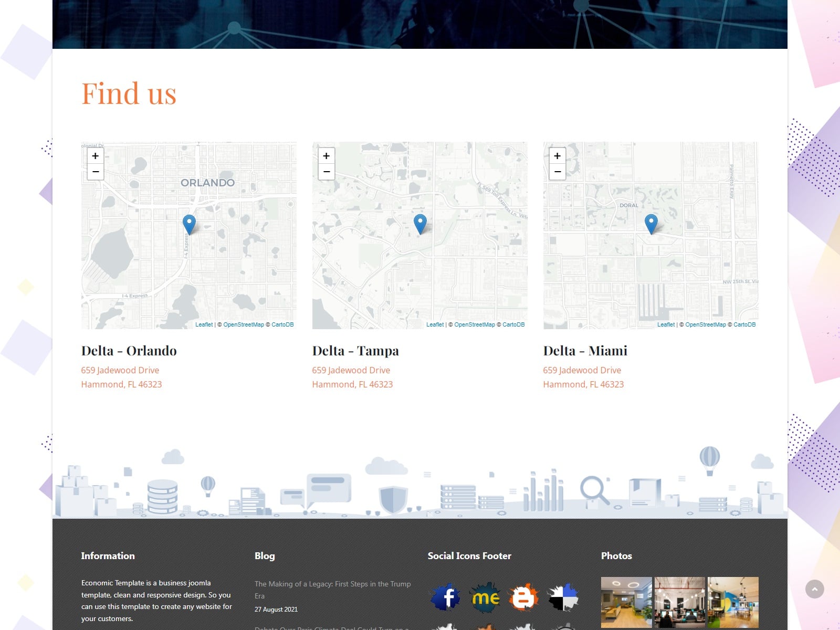Open the Blogger social icon
This screenshot has width=840, height=630.
click(x=523, y=597)
